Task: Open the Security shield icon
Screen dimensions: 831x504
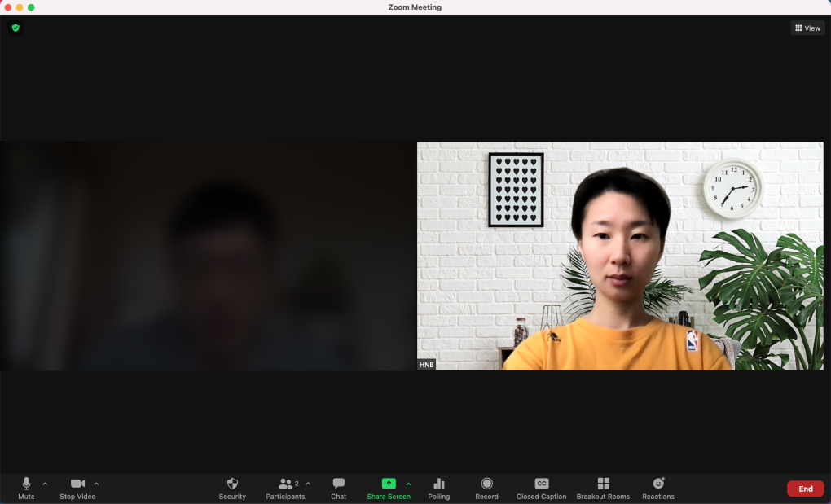Action: pyautogui.click(x=232, y=484)
